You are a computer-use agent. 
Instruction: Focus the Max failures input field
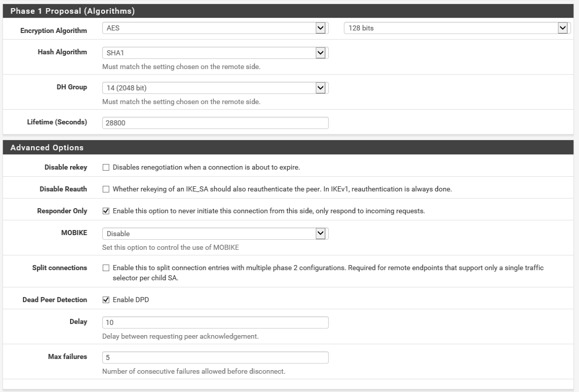pos(215,357)
